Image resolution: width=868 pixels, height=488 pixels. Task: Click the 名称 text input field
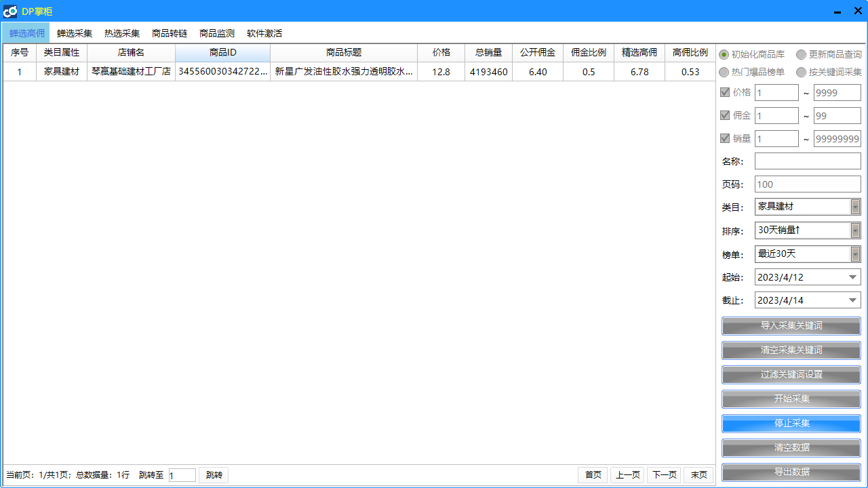808,161
